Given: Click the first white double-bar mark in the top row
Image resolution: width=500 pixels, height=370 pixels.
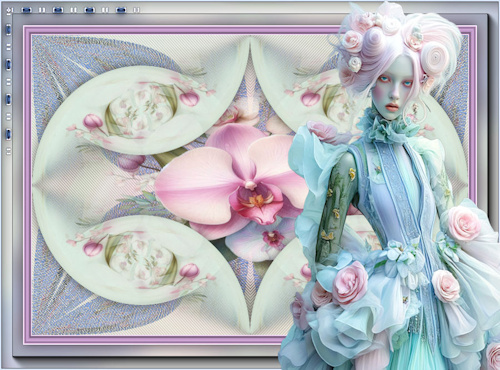Looking at the screenshot, I should 42,10.
